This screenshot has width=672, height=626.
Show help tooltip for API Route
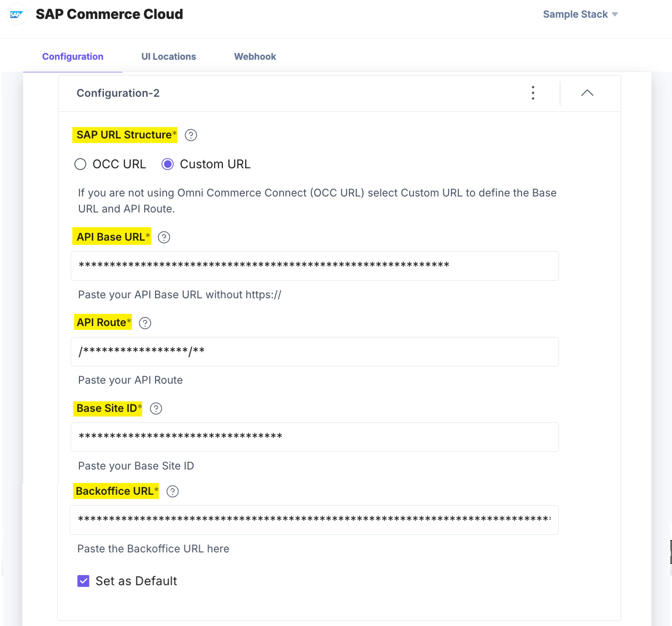coord(145,323)
